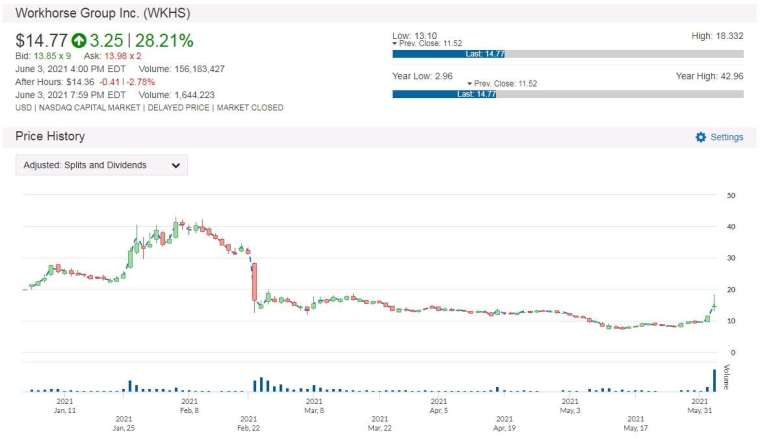Click the Volume axis label
The height and width of the screenshot is (439, 760).
726,377
